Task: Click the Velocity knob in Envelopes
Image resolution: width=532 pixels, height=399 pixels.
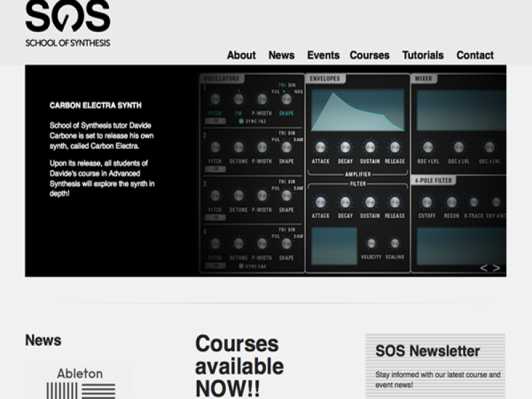Action: pos(371,243)
